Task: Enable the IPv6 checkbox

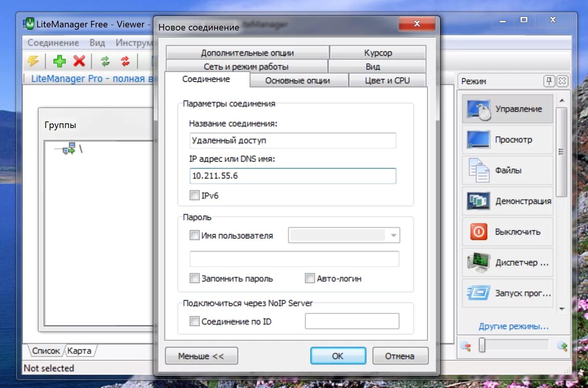Action: 194,196
